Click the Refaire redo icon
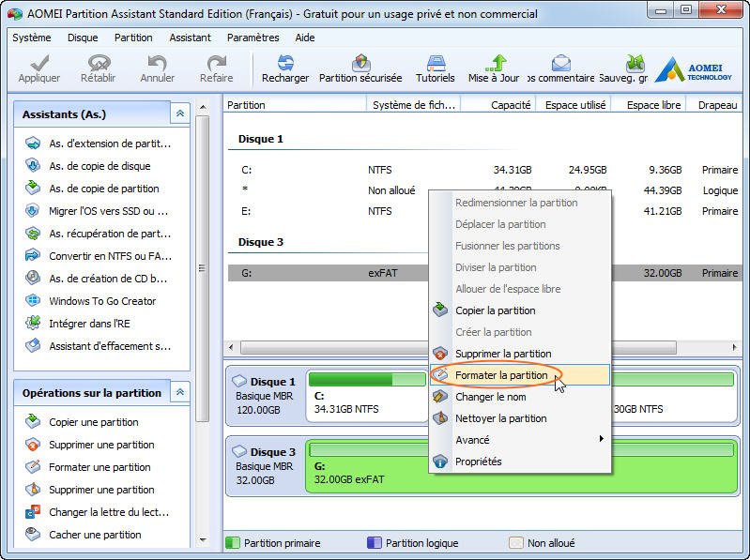This screenshot has width=750, height=560. tap(216, 68)
